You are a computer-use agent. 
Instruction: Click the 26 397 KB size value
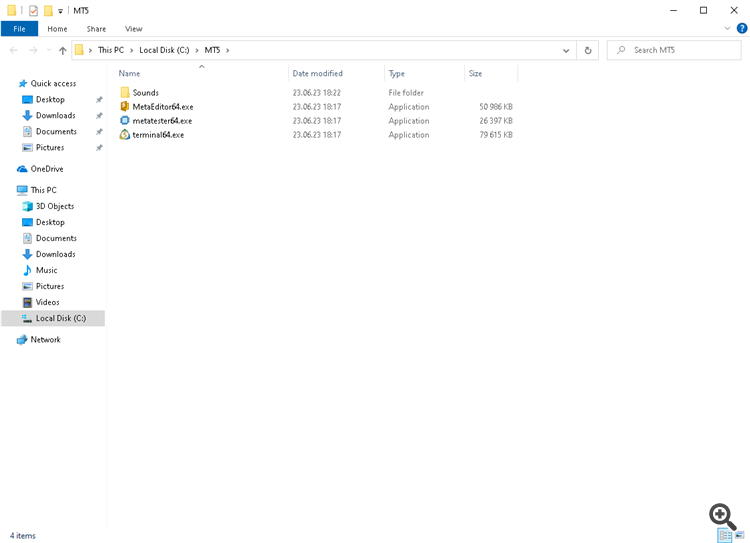tap(496, 121)
